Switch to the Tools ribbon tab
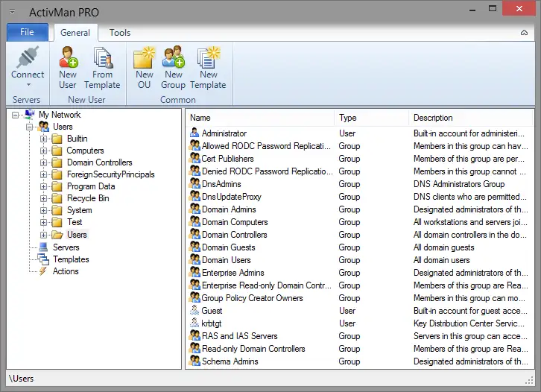Viewport: 541px width, 392px height. tap(120, 33)
